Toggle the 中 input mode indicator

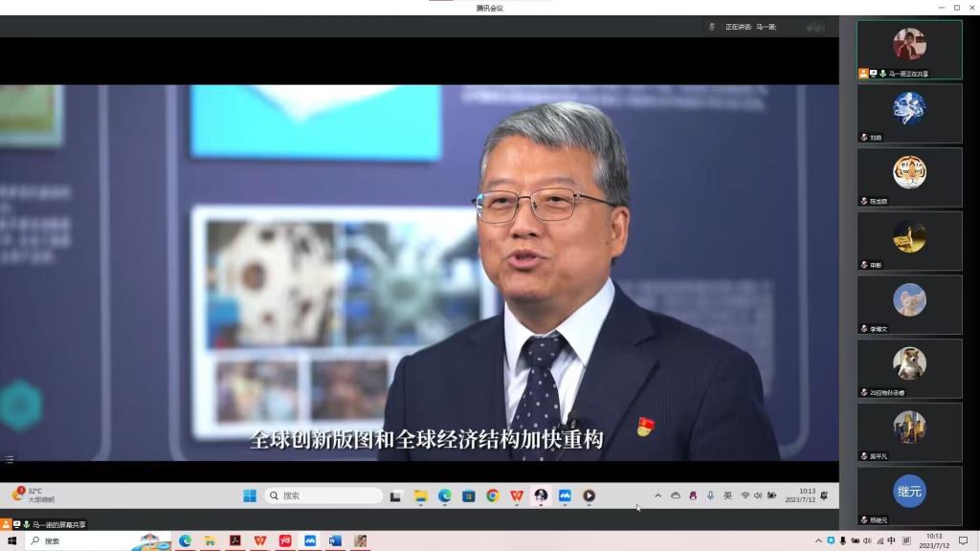point(891,540)
